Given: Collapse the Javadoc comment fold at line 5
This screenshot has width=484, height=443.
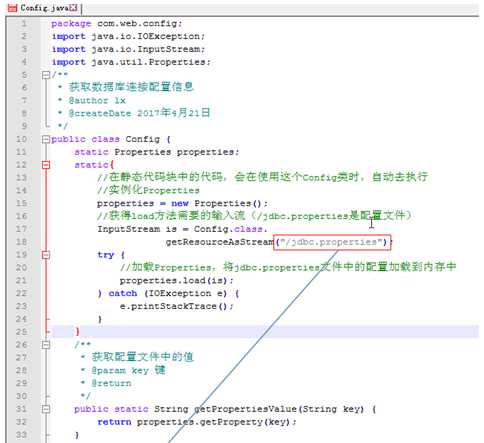Looking at the screenshot, I should click(x=46, y=75).
